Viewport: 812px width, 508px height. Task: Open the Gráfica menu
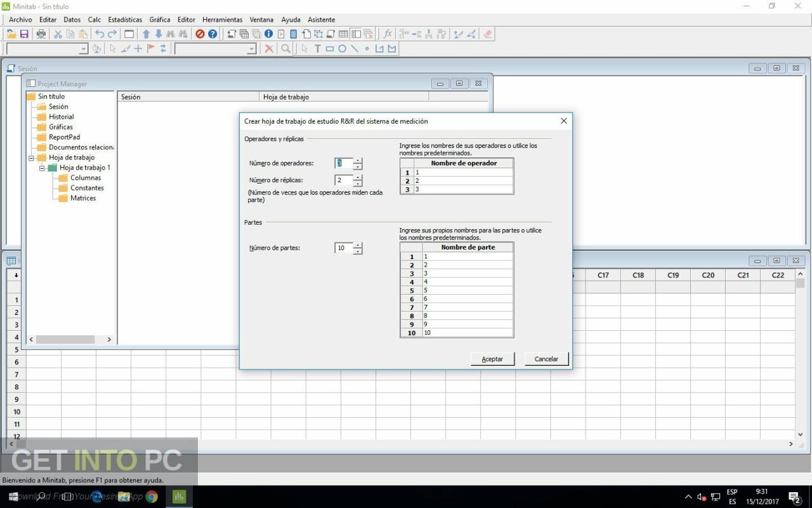(160, 20)
